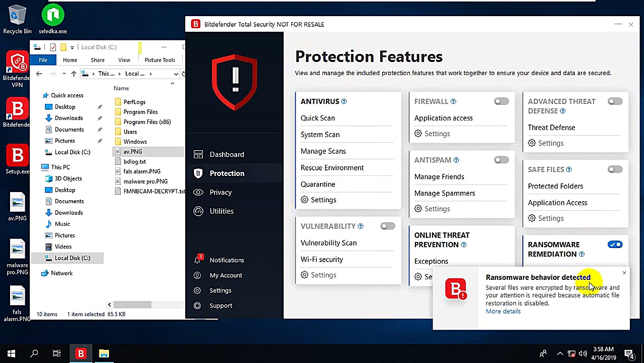Click the Safe Files help question mark icon
This screenshot has height=363, width=644.
pos(569,169)
